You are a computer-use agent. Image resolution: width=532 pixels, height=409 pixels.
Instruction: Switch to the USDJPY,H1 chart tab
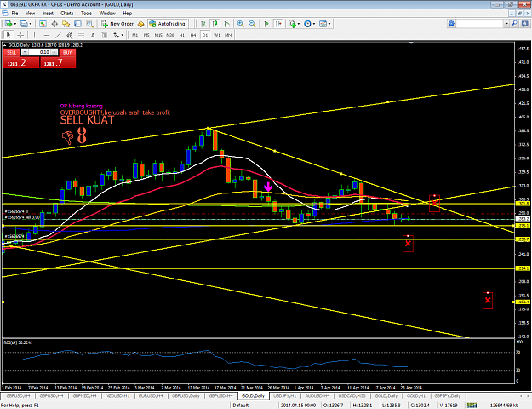[x=284, y=395]
